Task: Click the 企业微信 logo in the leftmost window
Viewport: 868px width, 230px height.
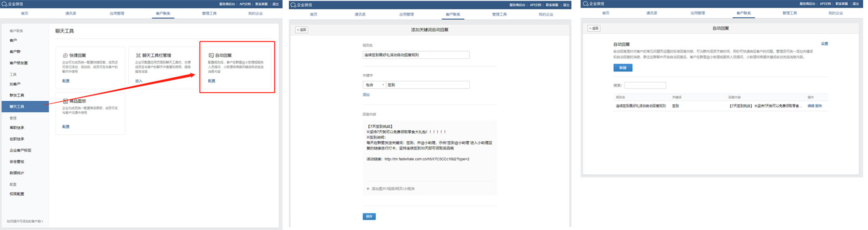Action: point(4,4)
